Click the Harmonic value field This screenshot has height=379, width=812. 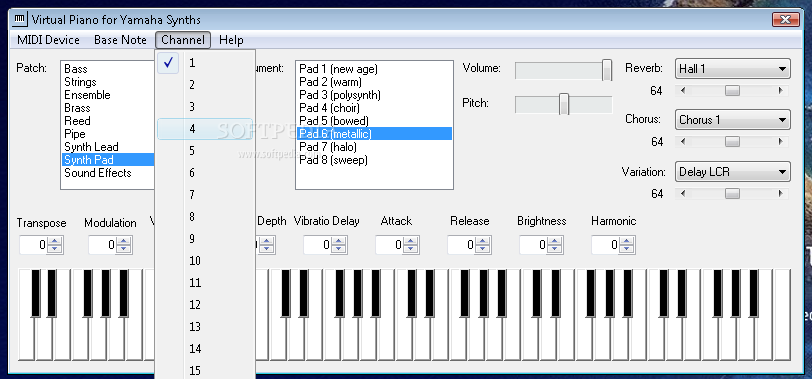605,245
